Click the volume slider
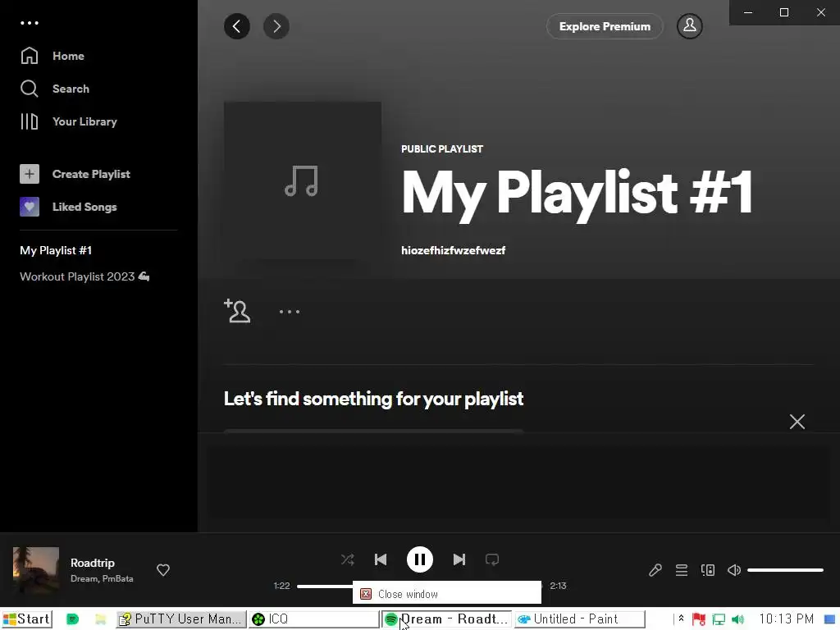The height and width of the screenshot is (630, 840). click(785, 570)
